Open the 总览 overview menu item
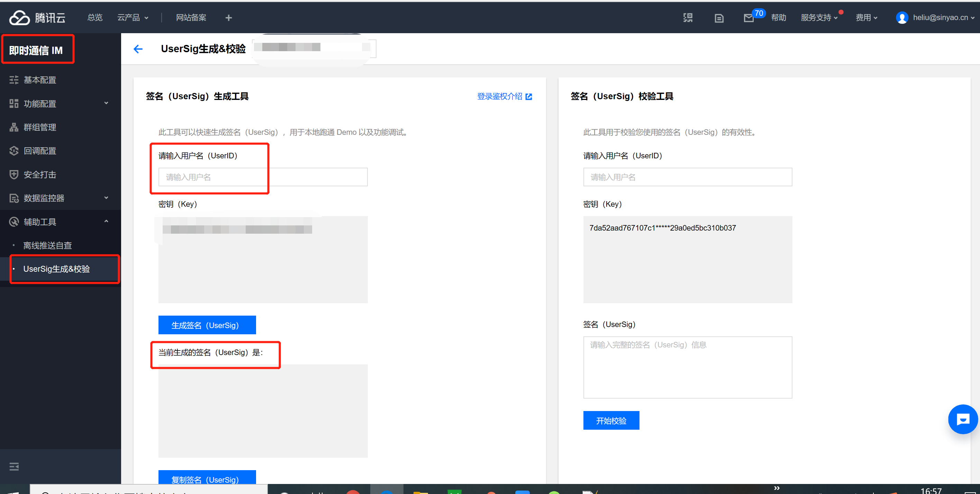This screenshot has height=494, width=980. (95, 18)
